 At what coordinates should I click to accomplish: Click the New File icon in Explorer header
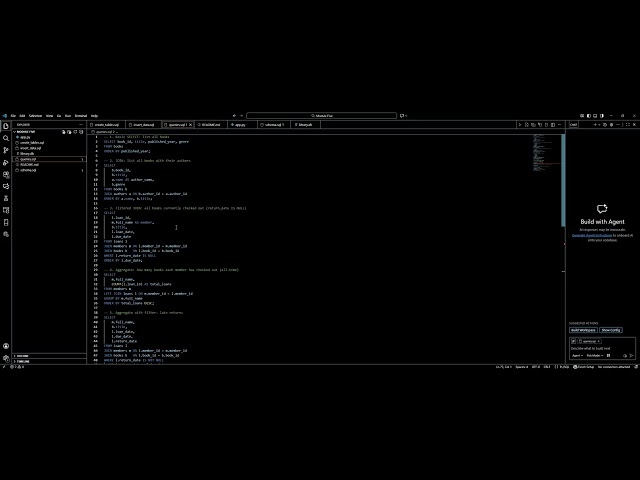point(64,132)
